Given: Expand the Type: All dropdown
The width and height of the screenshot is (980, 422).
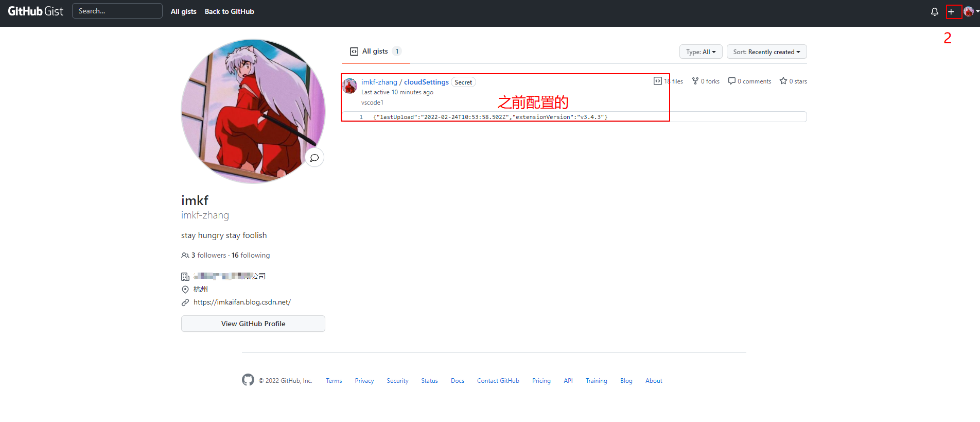Looking at the screenshot, I should click(701, 52).
